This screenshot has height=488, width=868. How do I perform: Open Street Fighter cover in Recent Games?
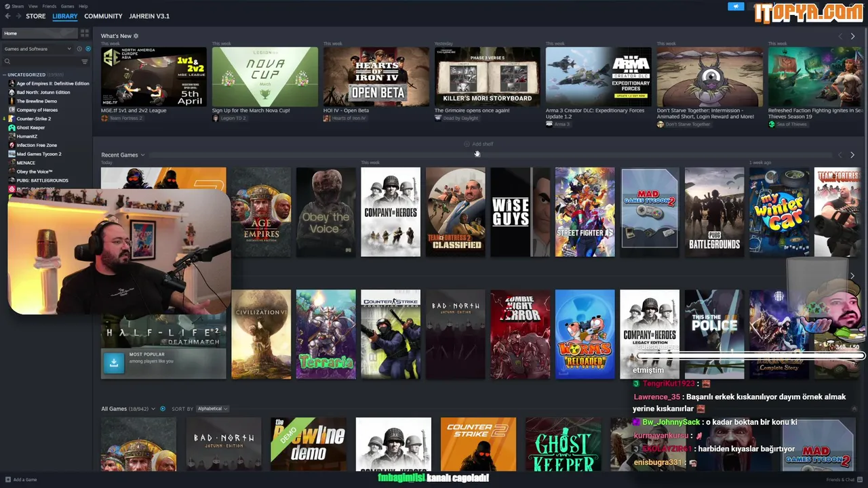tap(585, 212)
